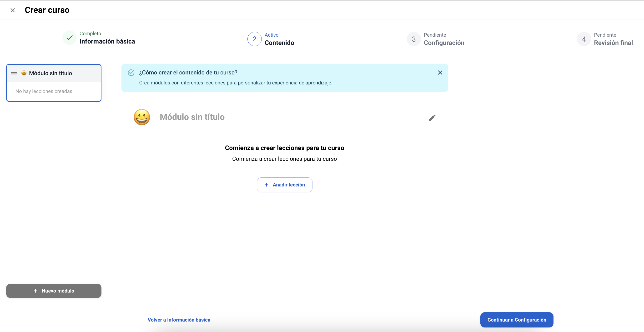Open the Información básica step
The height and width of the screenshot is (332, 644).
click(107, 41)
